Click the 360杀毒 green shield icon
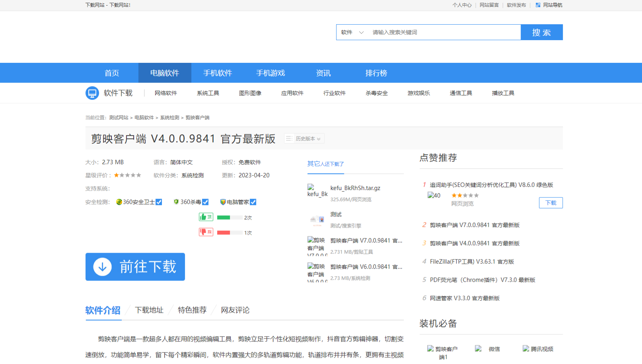This screenshot has height=364, width=642. 176,202
